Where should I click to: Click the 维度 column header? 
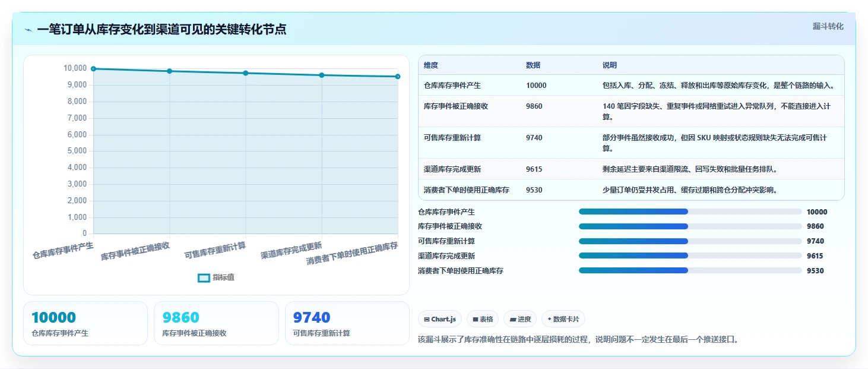431,65
